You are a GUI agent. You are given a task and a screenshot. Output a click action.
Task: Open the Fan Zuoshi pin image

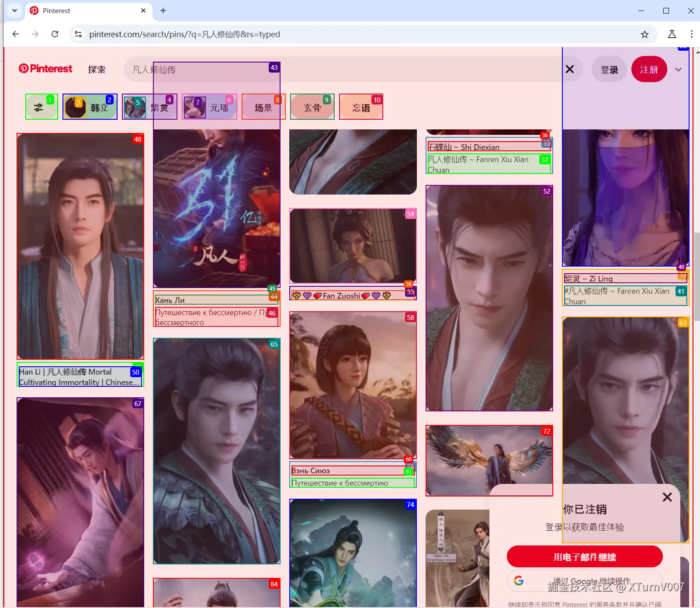pos(353,246)
